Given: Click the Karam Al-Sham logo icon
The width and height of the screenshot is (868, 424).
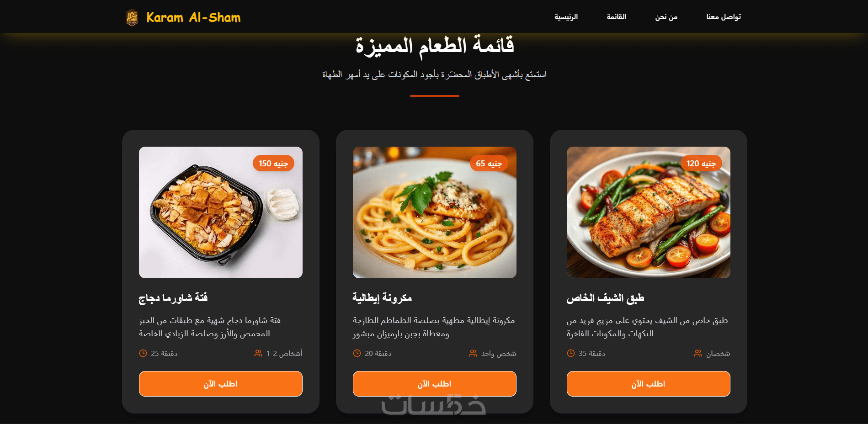Looking at the screenshot, I should coord(132,17).
